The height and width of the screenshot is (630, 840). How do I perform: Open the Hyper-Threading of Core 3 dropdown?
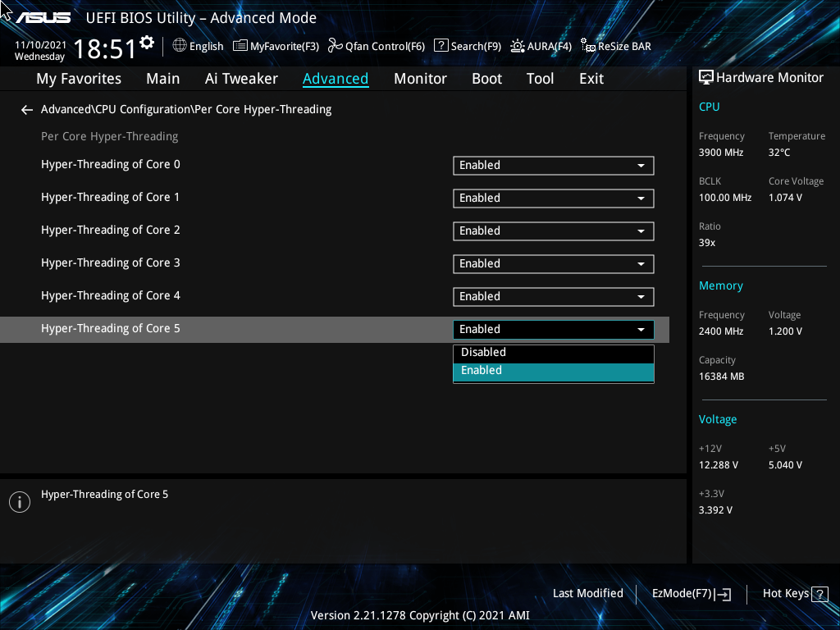point(554,263)
